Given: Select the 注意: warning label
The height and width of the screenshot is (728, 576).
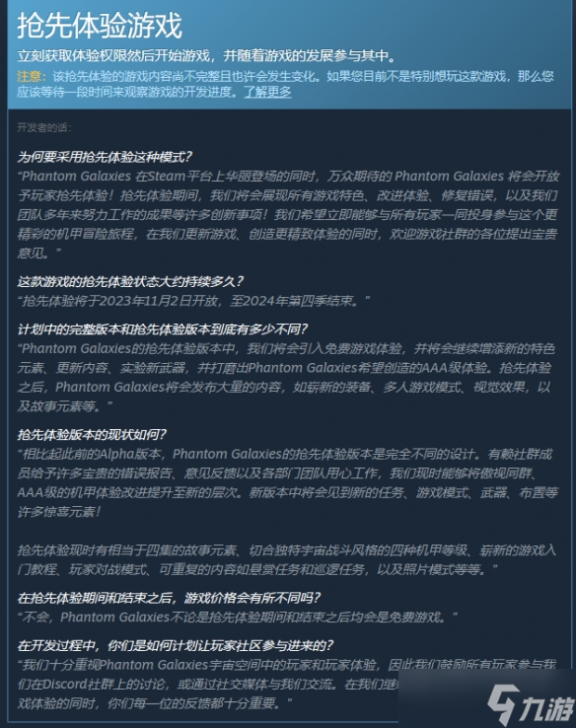Looking at the screenshot, I should click(32, 76).
